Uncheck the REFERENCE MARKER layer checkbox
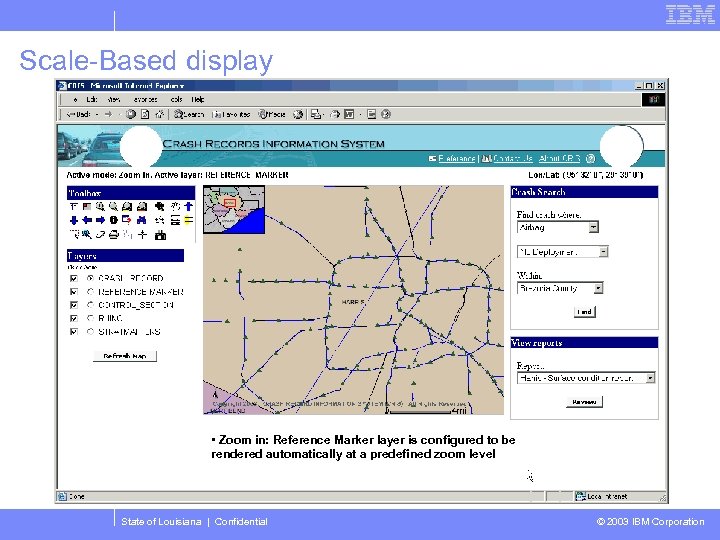Screen dimensions: 720x540 (73, 292)
